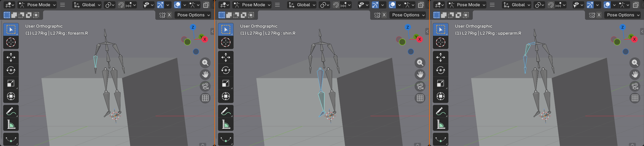Pick the Rotate tool in forearm.R viewport
The width and height of the screenshot is (644, 146).
click(x=11, y=70)
